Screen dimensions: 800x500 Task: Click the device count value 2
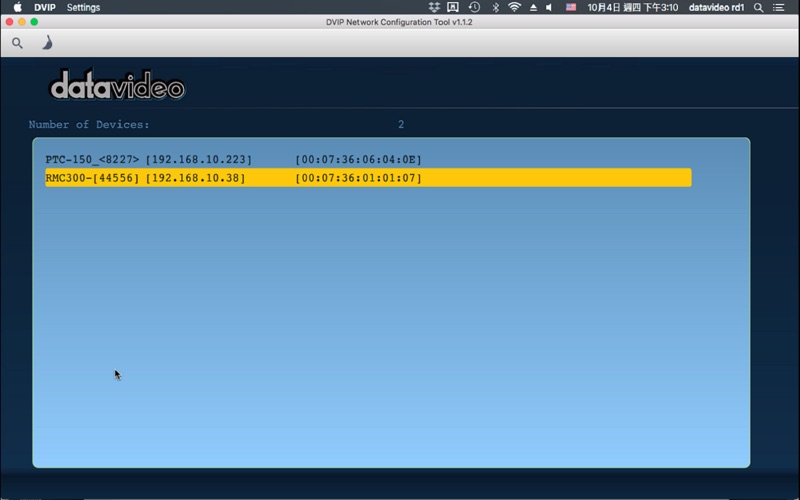401,124
